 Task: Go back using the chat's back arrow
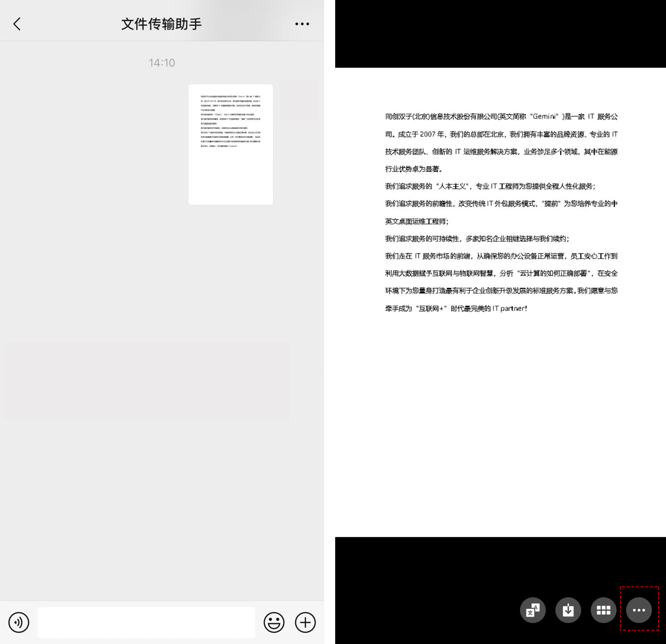17,24
